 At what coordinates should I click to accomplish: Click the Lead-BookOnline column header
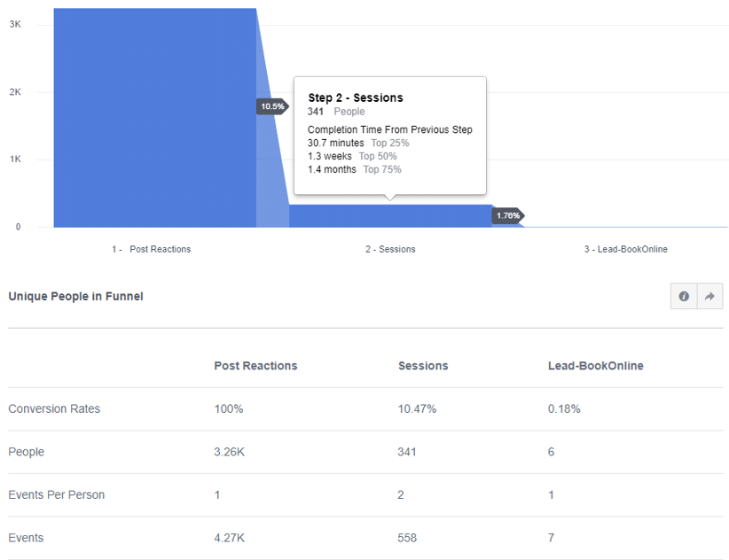pyautogui.click(x=595, y=366)
